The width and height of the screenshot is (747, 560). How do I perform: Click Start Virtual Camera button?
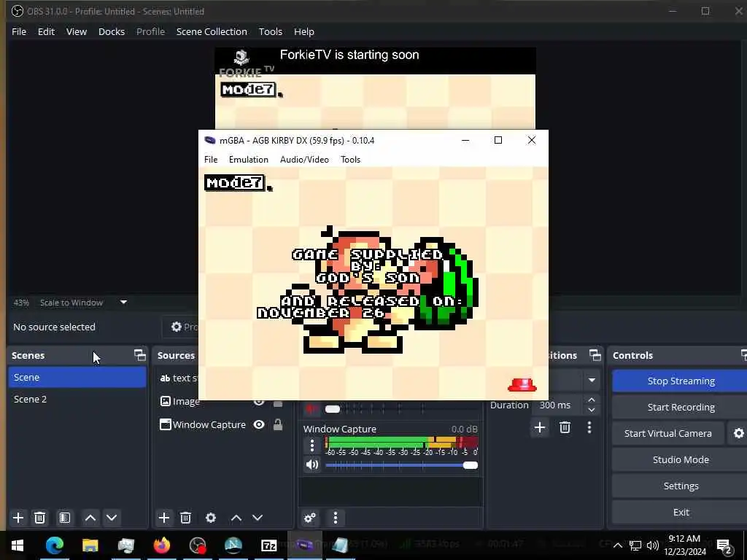point(668,433)
